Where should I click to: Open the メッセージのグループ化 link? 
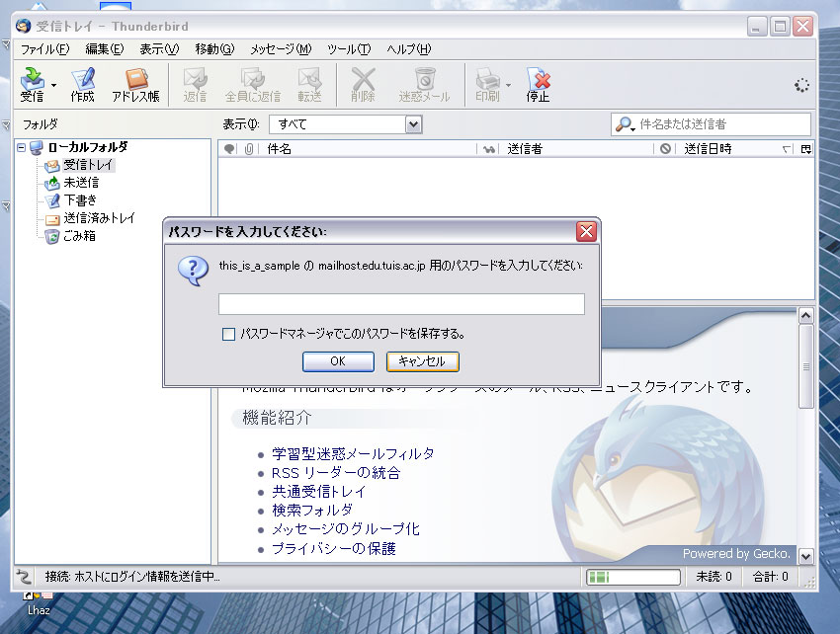coord(346,529)
